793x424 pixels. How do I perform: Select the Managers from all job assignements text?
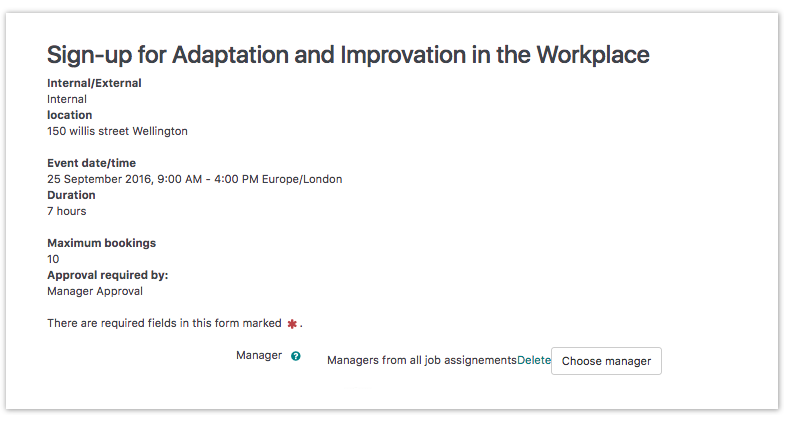(x=421, y=360)
